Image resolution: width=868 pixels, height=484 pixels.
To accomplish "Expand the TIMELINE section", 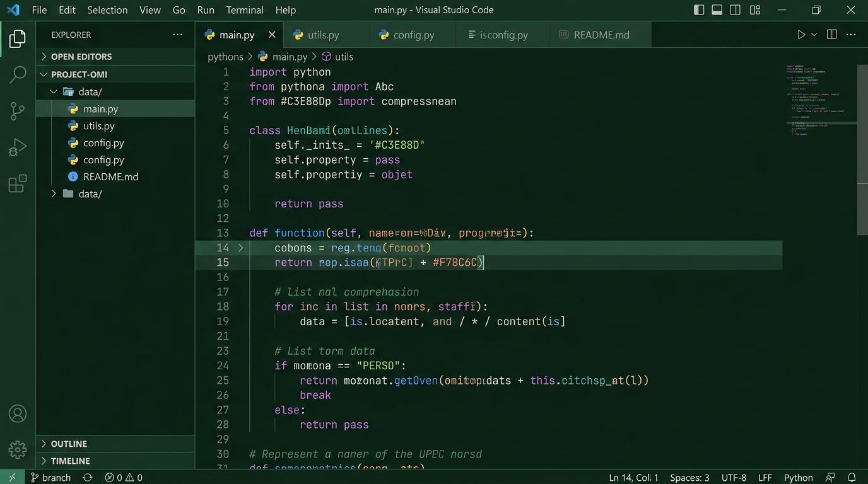I will click(115, 461).
